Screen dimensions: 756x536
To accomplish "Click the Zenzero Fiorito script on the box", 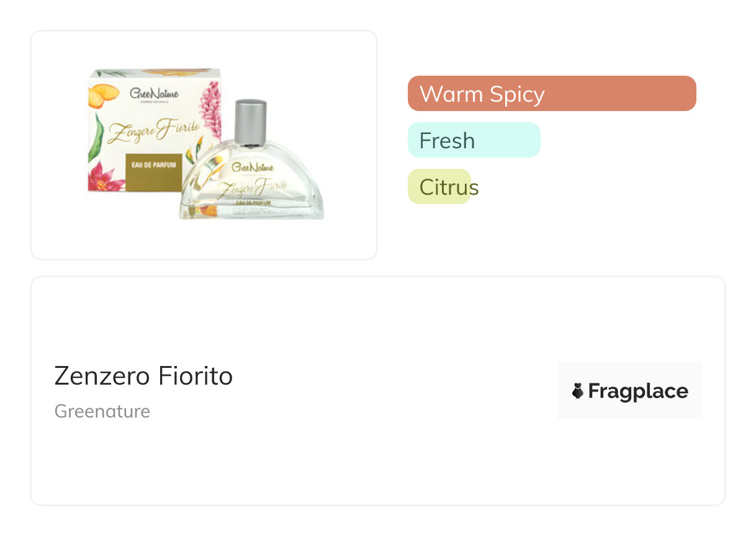I will coord(154,131).
